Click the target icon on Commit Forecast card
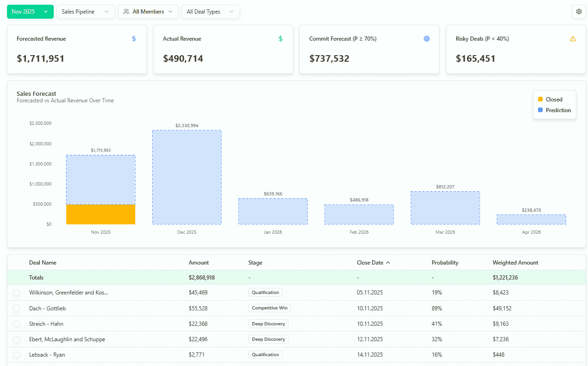Image resolution: width=588 pixels, height=366 pixels. pyautogui.click(x=426, y=39)
